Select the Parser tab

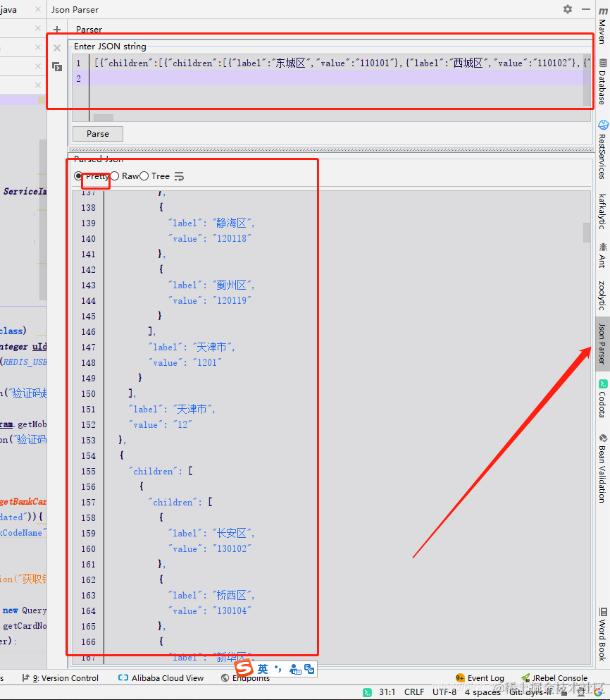(x=89, y=30)
